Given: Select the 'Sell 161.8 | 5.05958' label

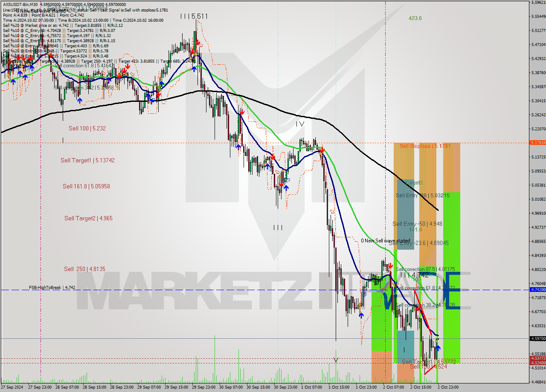Looking at the screenshot, I should pyautogui.click(x=86, y=186).
